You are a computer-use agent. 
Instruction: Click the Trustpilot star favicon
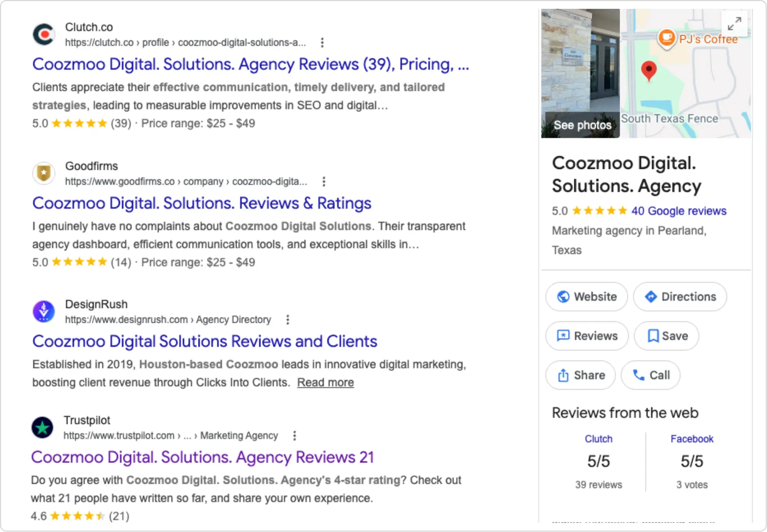click(43, 428)
